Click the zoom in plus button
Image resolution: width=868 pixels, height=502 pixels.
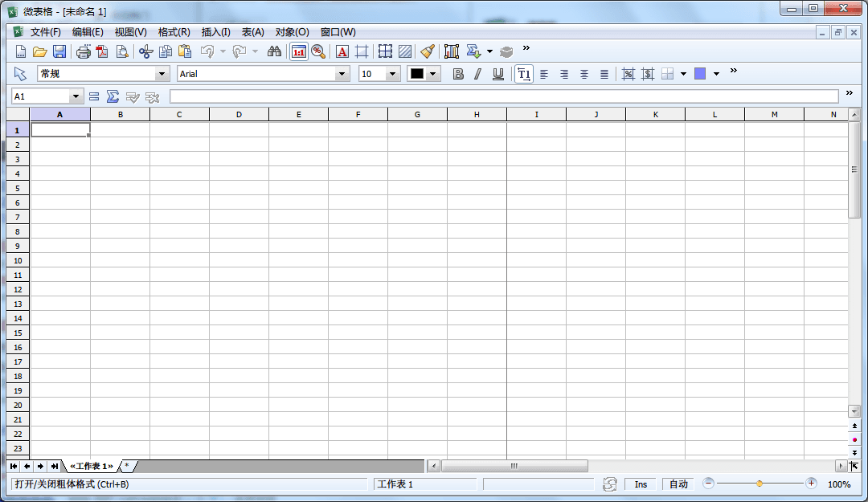click(x=811, y=484)
